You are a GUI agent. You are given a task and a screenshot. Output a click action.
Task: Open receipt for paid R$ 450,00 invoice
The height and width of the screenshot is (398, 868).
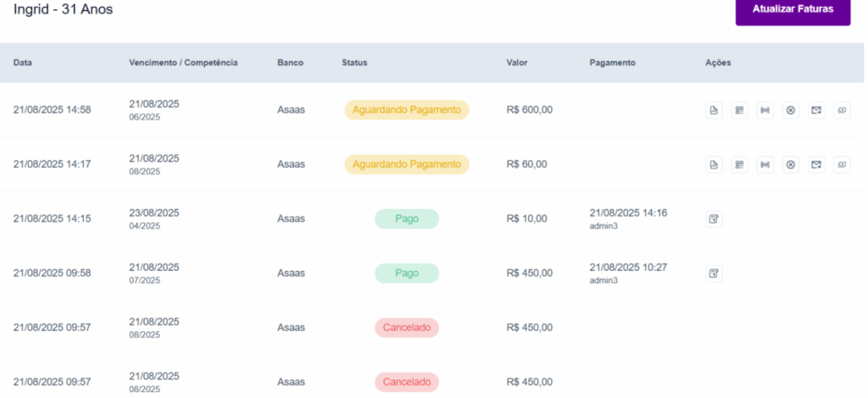(715, 274)
